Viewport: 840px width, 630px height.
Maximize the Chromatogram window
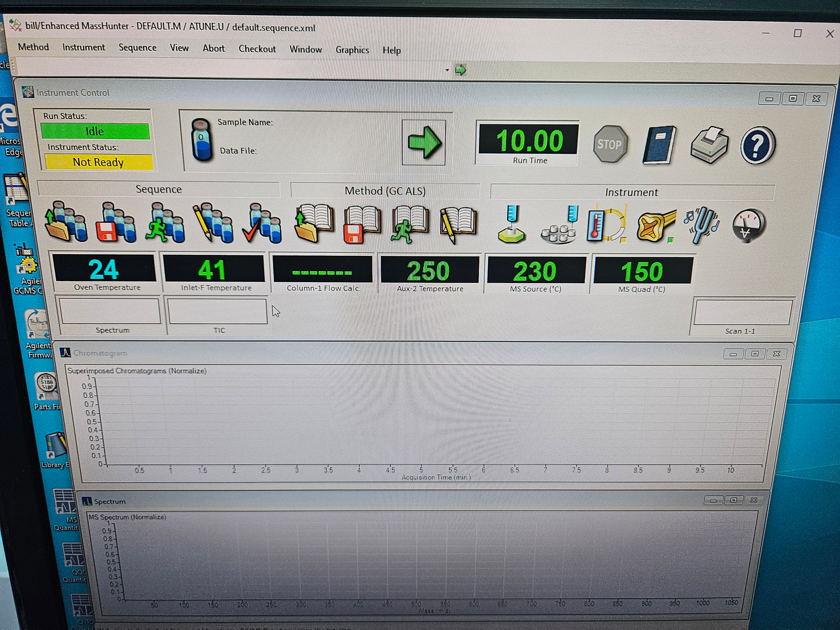pos(755,354)
